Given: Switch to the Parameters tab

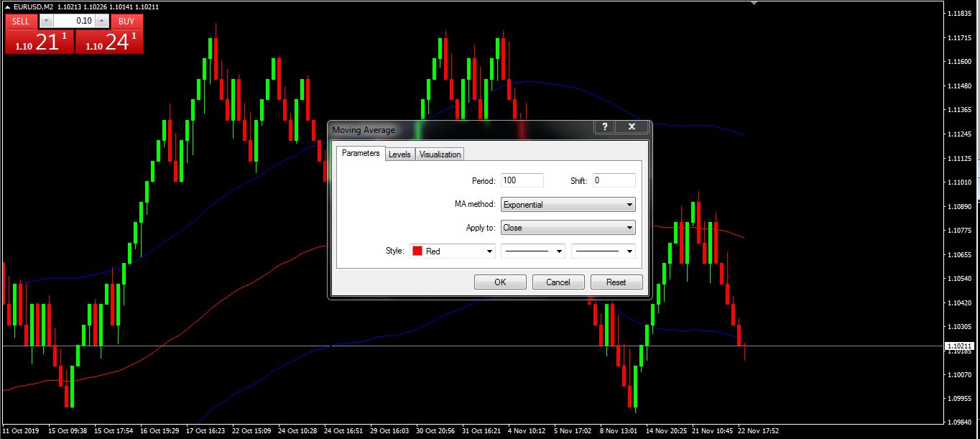Looking at the screenshot, I should [361, 153].
